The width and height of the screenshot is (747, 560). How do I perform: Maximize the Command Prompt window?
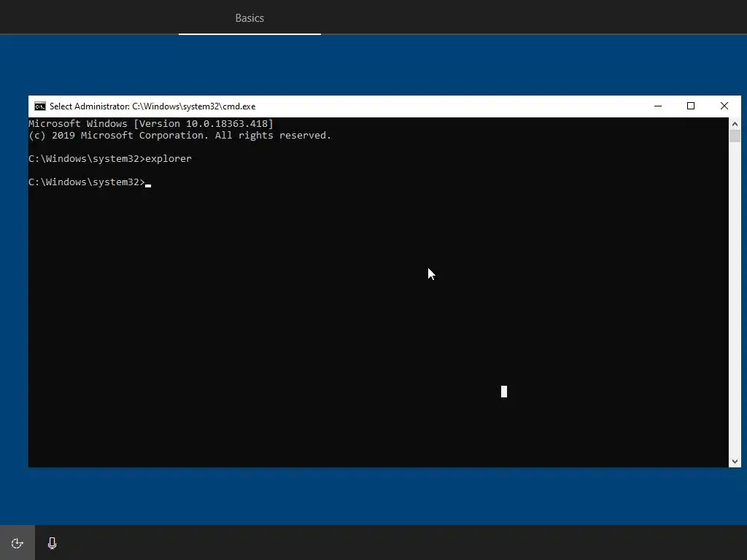click(x=691, y=106)
